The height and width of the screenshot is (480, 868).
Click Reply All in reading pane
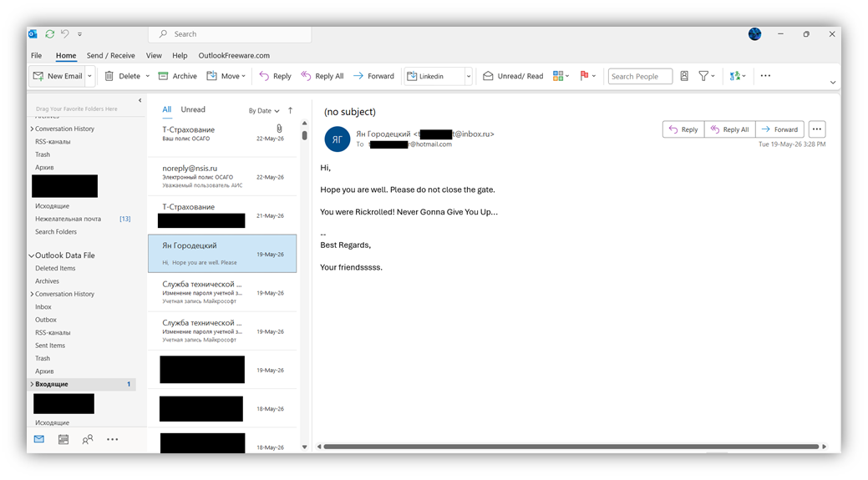tap(729, 129)
